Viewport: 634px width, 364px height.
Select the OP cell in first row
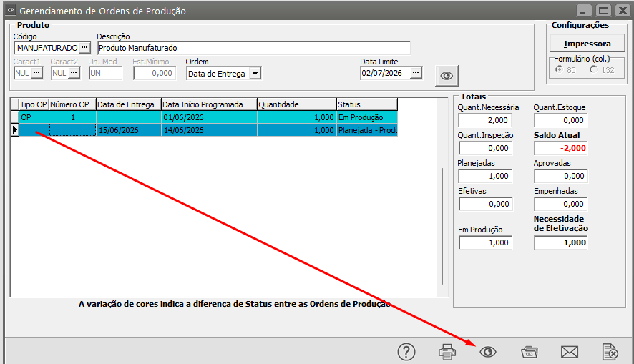point(34,117)
